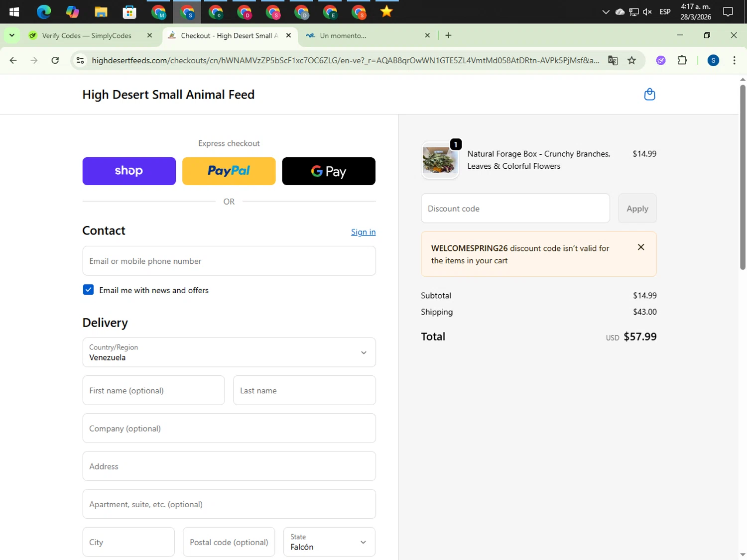747x560 pixels.
Task: View site information icon in address bar
Action: (80, 60)
